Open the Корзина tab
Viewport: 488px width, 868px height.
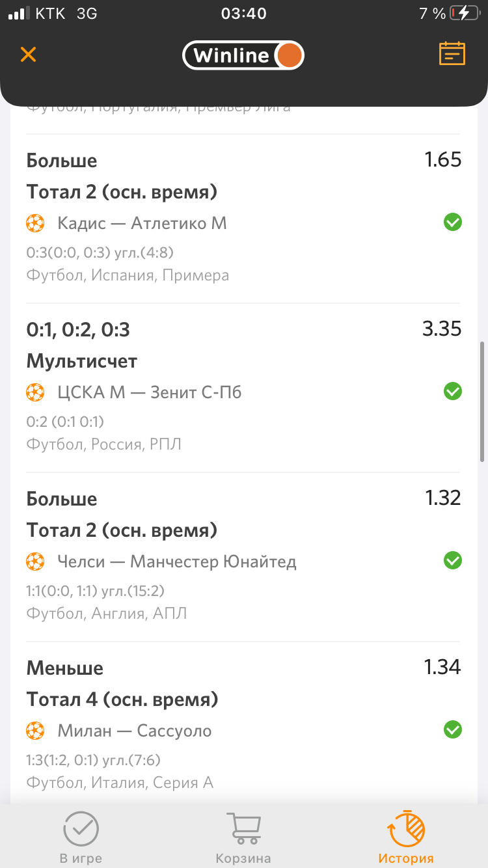[243, 838]
